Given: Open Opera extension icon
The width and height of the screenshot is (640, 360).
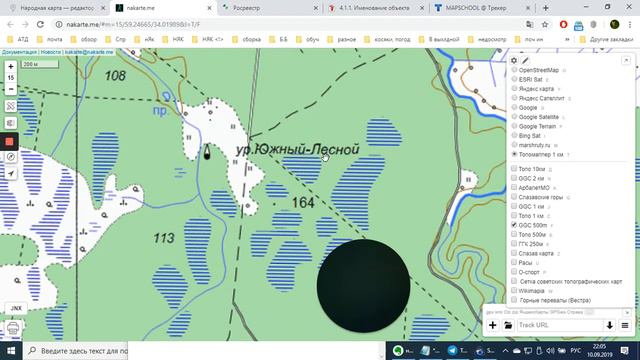Looking at the screenshot, I should tap(563, 24).
